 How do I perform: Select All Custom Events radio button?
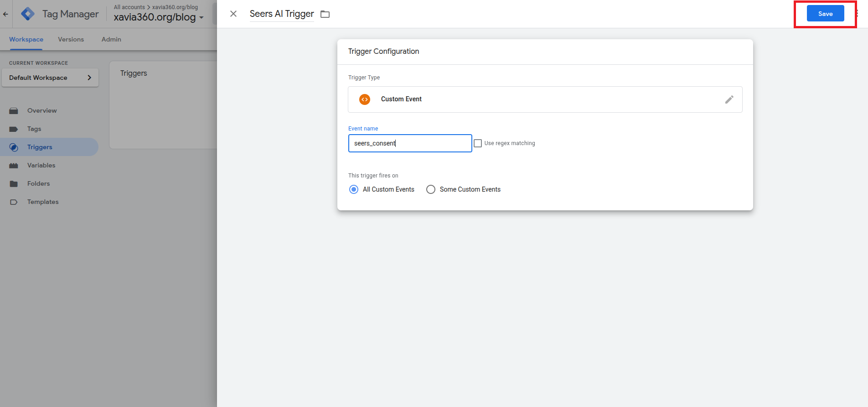[x=354, y=189]
